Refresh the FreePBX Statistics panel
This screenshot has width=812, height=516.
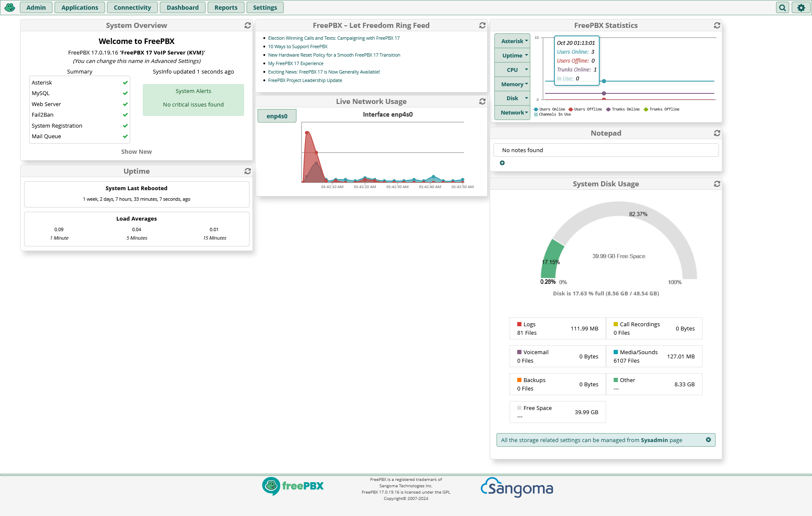(717, 25)
